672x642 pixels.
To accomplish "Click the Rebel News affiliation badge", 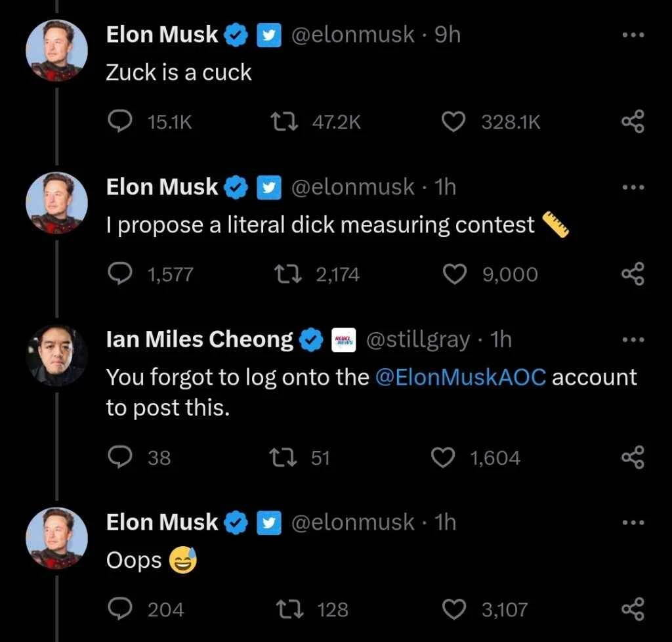I will pyautogui.click(x=345, y=339).
